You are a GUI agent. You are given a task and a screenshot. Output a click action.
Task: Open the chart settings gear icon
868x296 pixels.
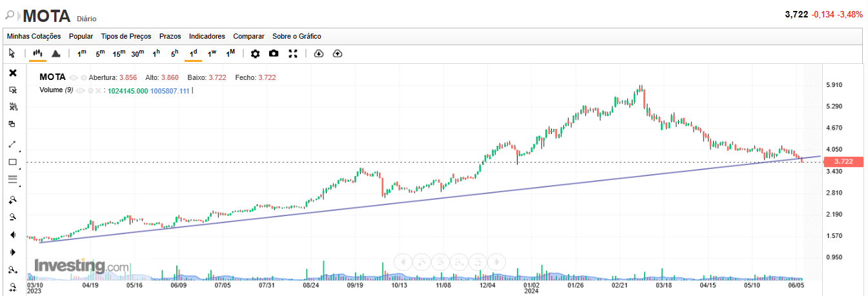pos(256,54)
